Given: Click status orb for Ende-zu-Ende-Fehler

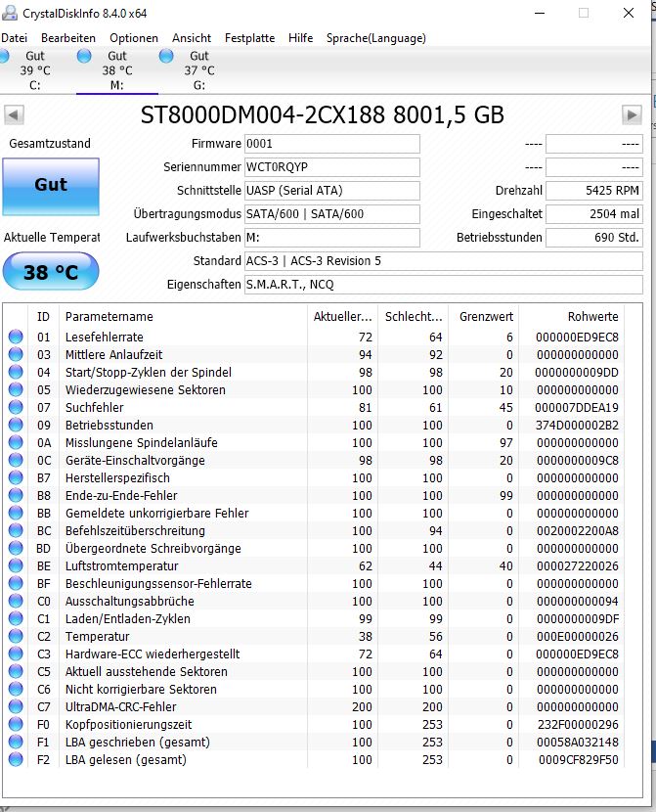Looking at the screenshot, I should pos(16,495).
